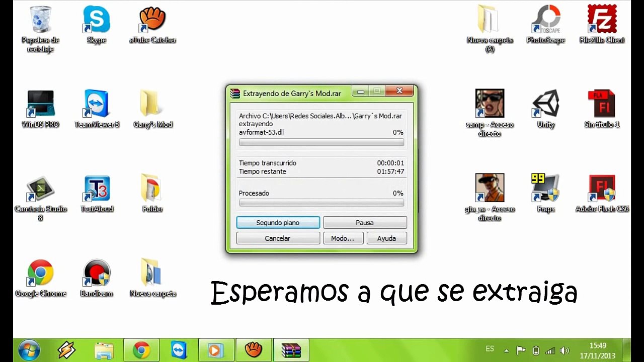
Task: Launch Skype from the desktop
Action: (97, 25)
